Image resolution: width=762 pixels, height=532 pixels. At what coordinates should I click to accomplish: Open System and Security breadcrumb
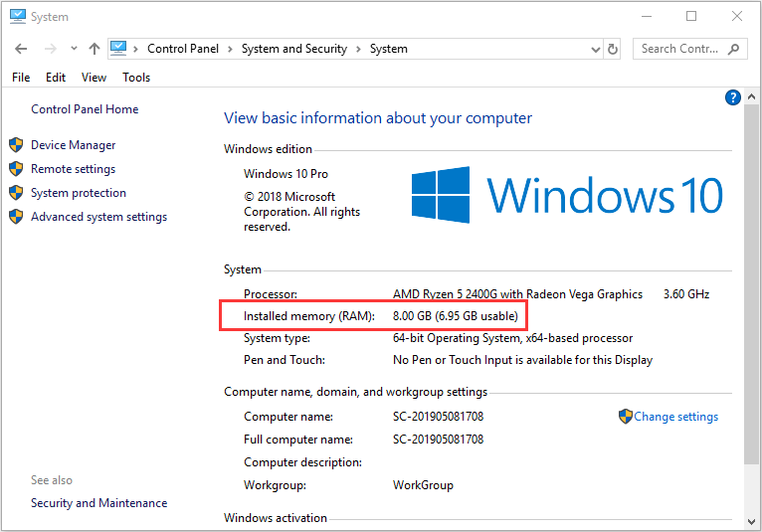coord(294,49)
